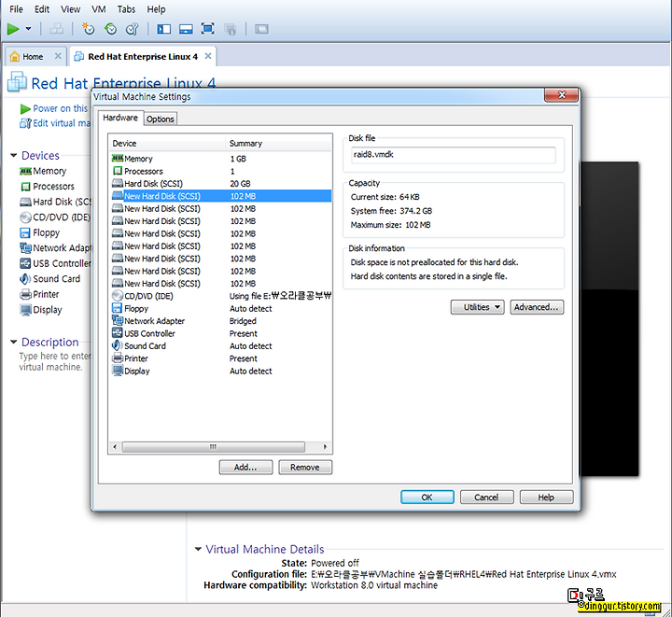Click the device list horizontal scrollbar thumb
Screen dimensions: 672x617
[214, 447]
